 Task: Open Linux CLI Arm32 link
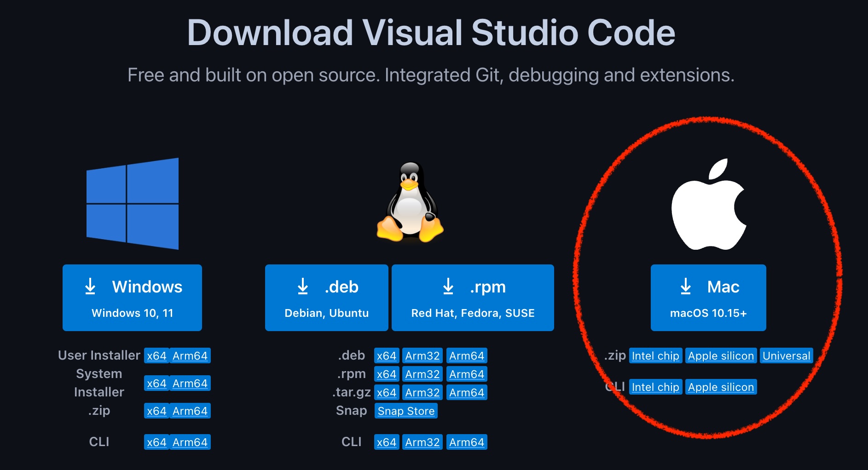click(422, 442)
